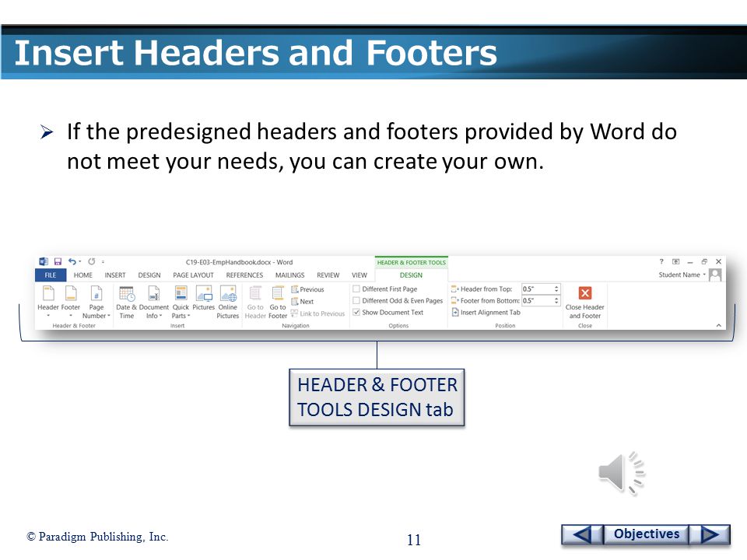The width and height of the screenshot is (747, 560).
Task: Insert Pictures from ribbon
Action: (x=204, y=299)
